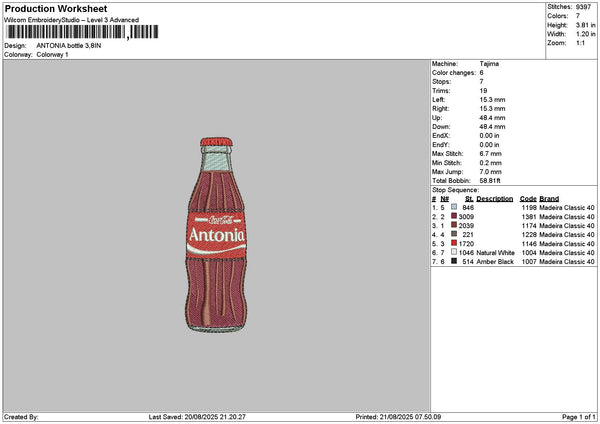Click the Created By label
Viewport: 600px width, 424px height.
tap(21, 417)
